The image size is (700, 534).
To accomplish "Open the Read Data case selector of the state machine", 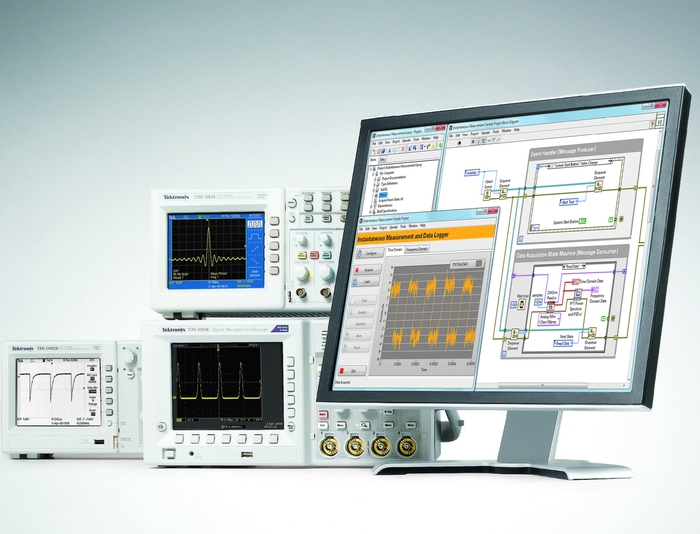I will [x=574, y=267].
